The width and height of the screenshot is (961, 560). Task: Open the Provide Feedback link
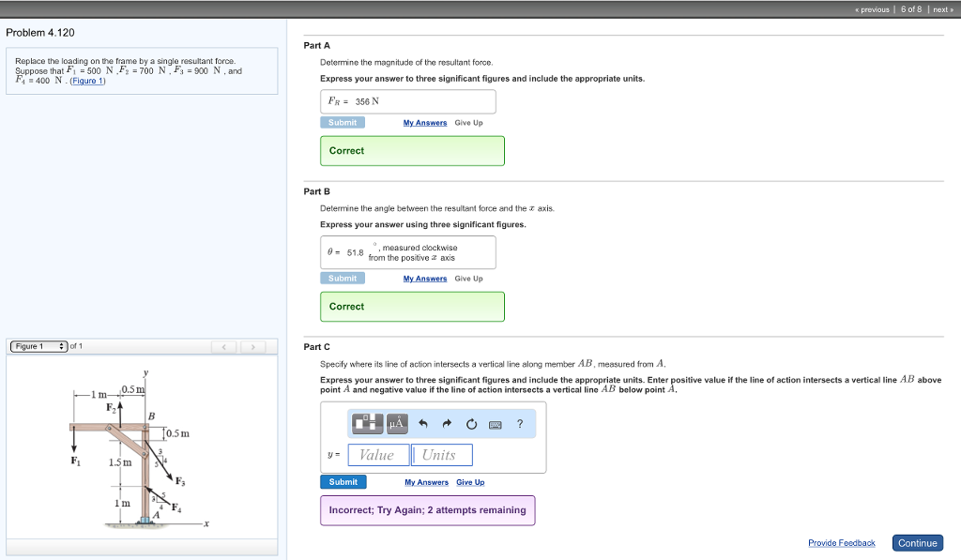[x=841, y=543]
